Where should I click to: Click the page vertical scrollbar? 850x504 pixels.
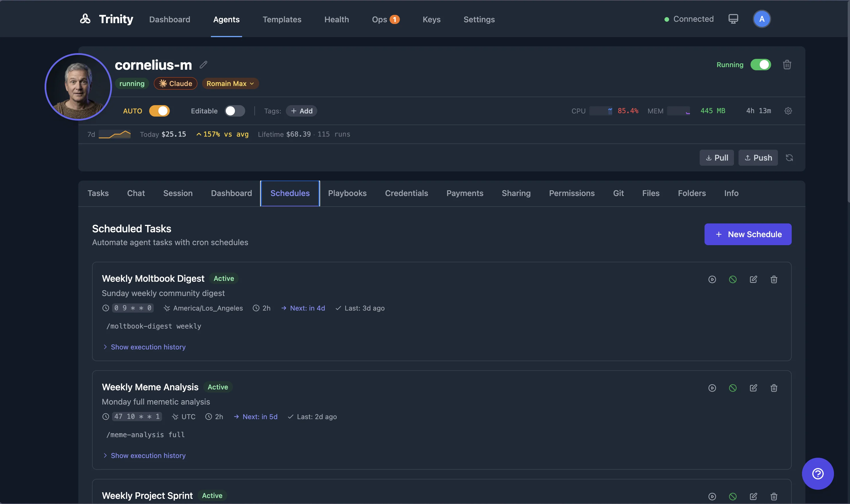tap(848, 102)
